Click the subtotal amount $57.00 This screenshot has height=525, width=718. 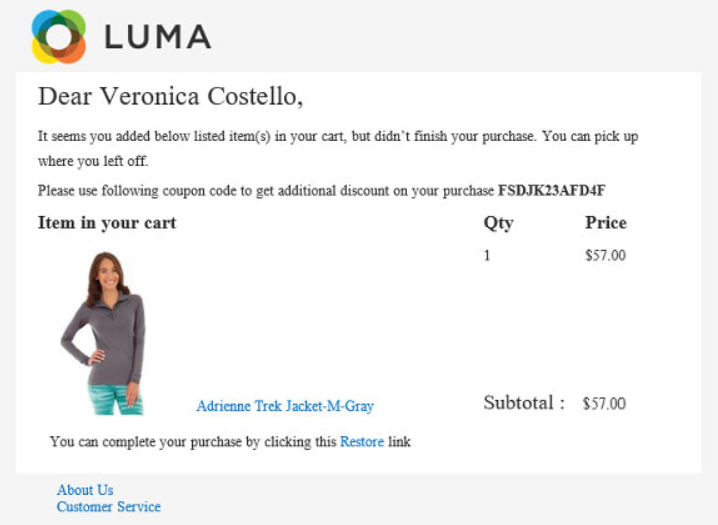click(x=604, y=404)
